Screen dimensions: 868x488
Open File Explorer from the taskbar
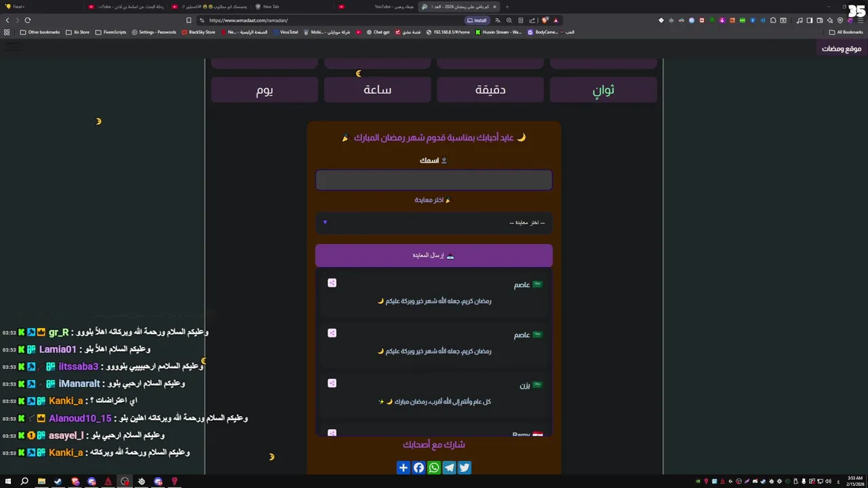[41, 481]
